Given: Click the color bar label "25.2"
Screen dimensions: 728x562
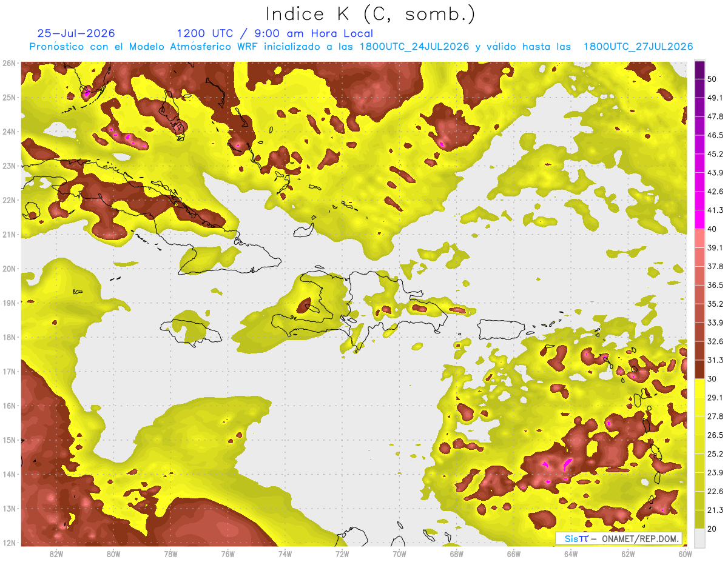Looking at the screenshot, I should point(715,453).
